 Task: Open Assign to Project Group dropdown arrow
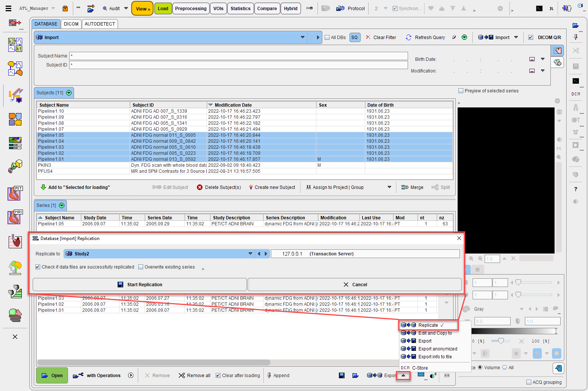[x=389, y=187]
